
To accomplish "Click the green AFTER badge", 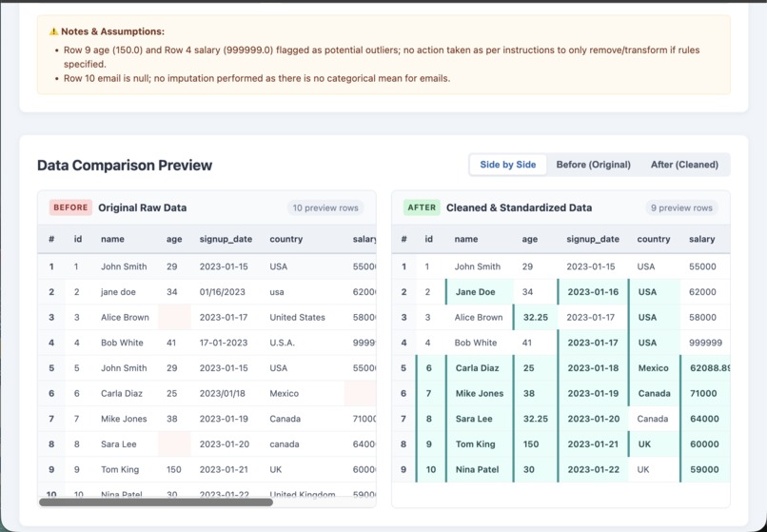I will pos(422,207).
